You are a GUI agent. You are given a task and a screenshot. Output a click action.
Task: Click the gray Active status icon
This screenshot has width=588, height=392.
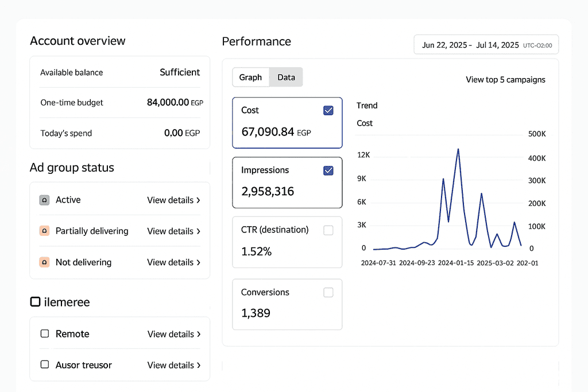[45, 200]
